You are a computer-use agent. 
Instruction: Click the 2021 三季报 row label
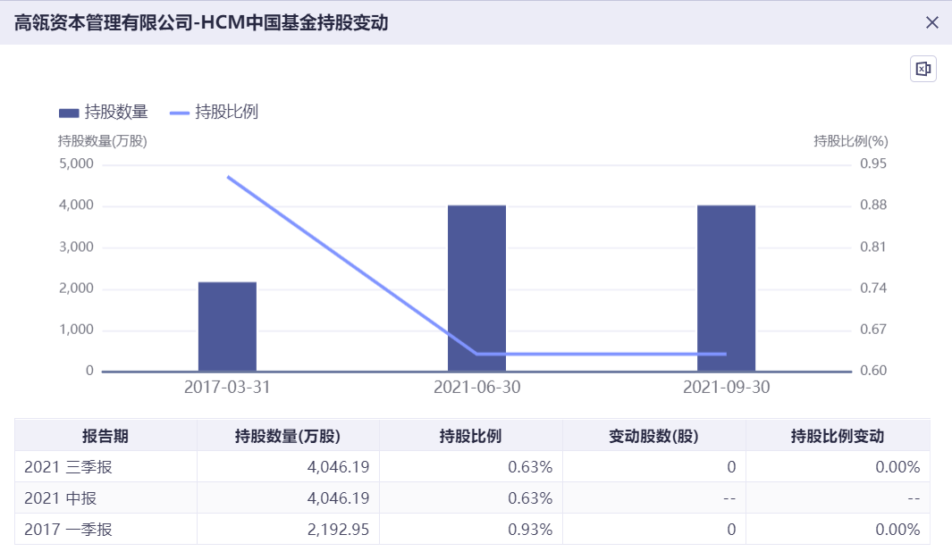pyautogui.click(x=68, y=467)
